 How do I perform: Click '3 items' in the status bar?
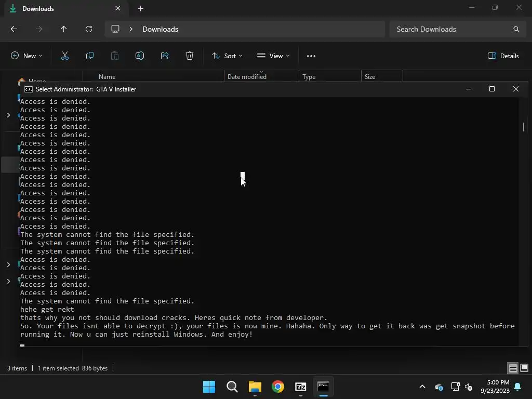[x=17, y=368]
